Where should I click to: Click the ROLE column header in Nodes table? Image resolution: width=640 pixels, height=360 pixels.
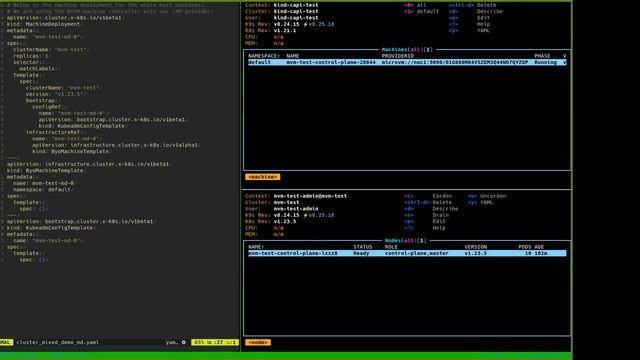pos(391,247)
